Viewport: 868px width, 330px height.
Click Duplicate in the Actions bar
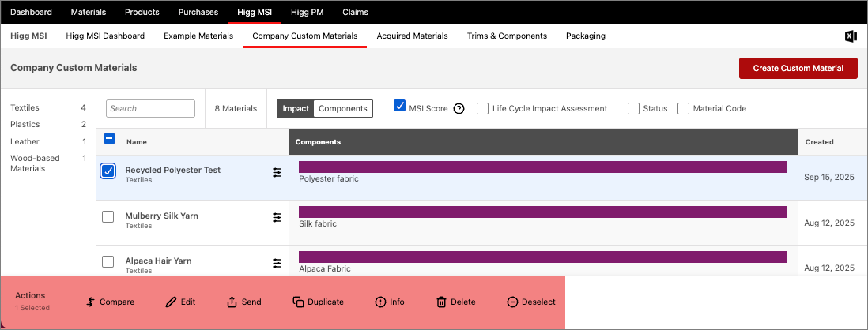(x=319, y=302)
